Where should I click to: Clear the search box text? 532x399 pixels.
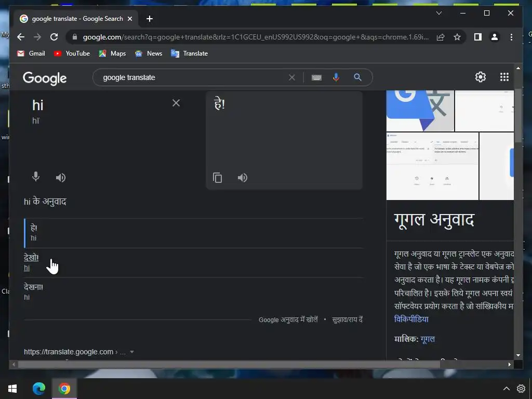[x=292, y=77]
